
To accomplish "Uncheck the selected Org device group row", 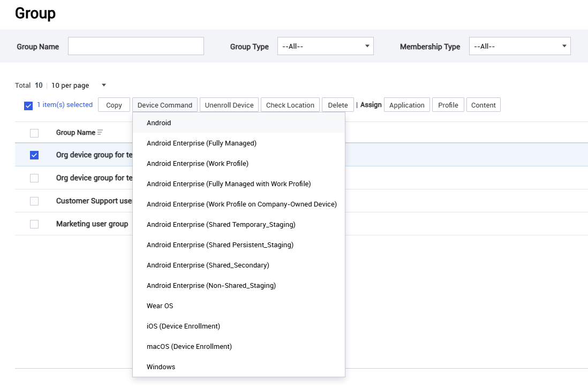I will (34, 155).
